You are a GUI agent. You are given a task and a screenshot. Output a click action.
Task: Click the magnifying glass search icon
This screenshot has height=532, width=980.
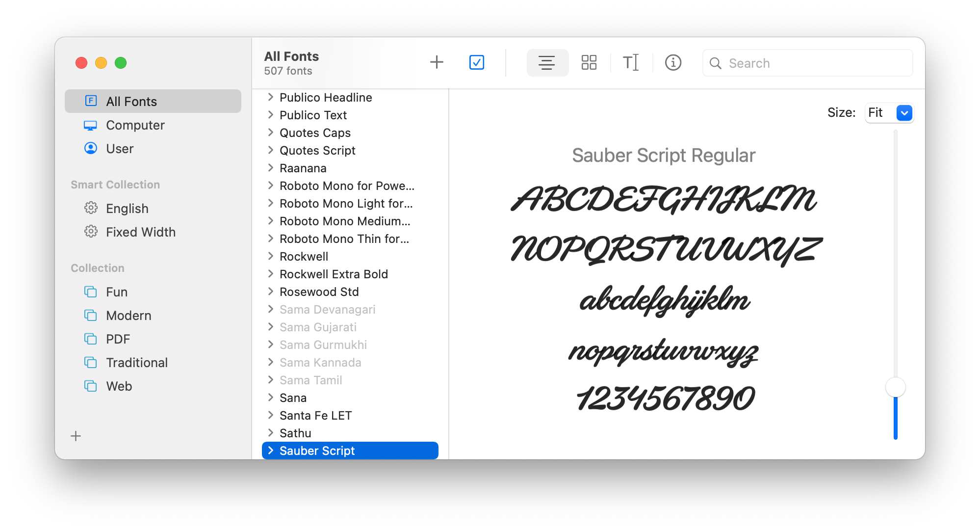716,63
